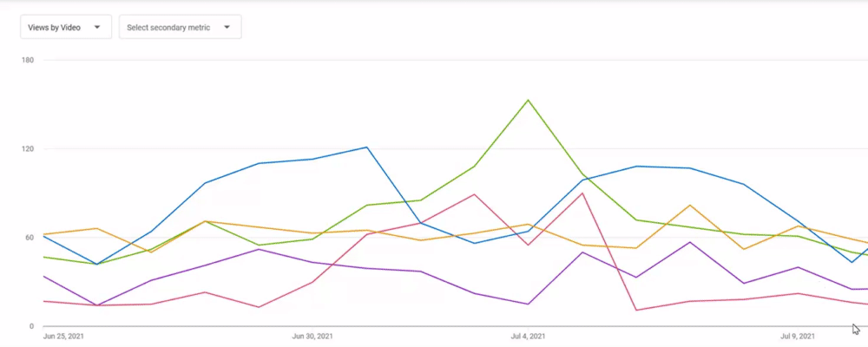Click the purple line's lowest point near Jun 25
The image size is (868, 347).
click(96, 305)
